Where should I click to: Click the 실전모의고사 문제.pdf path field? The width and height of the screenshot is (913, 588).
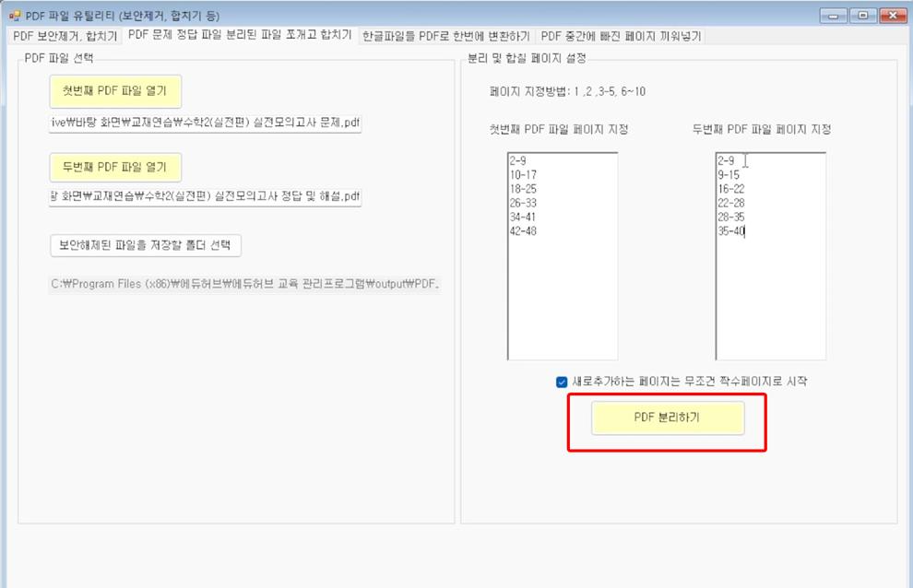205,124
